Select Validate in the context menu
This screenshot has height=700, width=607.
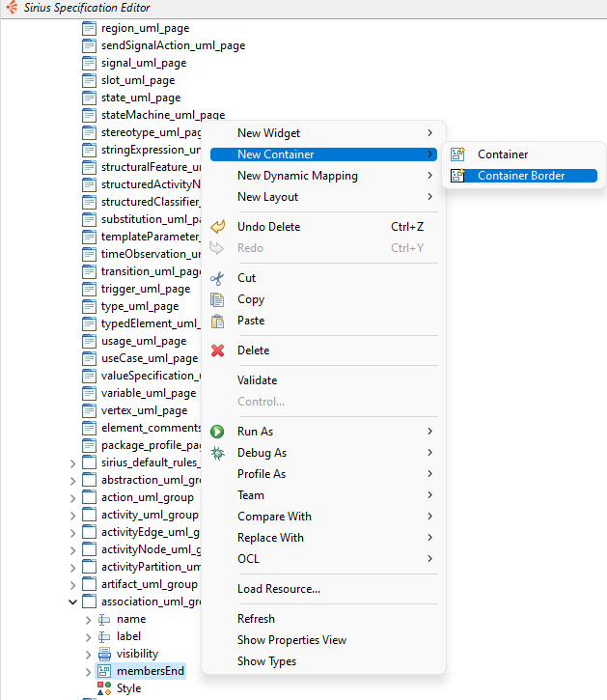[323, 380]
